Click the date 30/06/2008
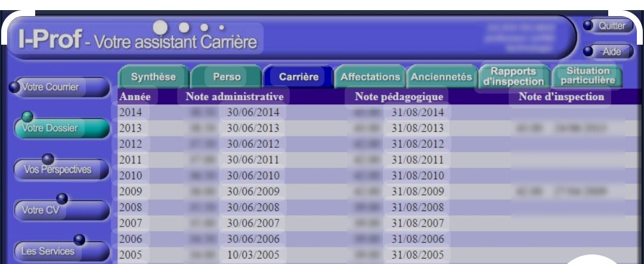Viewport: 644px width, 264px height. pos(253,207)
